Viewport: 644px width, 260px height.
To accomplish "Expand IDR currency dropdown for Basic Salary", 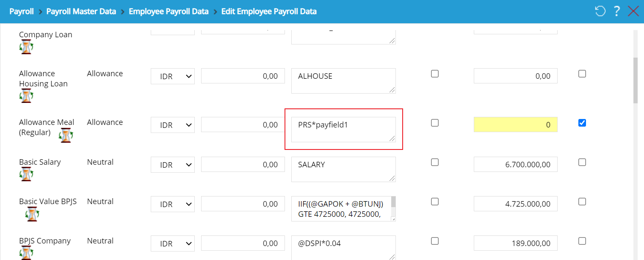I will tap(173, 165).
